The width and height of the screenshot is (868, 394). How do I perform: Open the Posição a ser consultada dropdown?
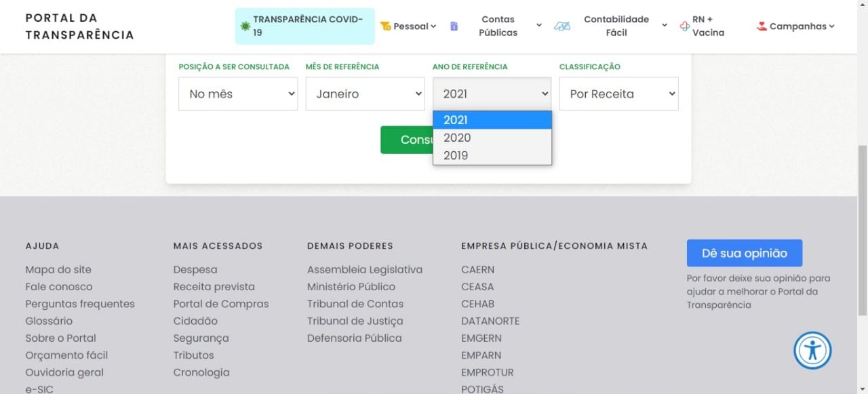[x=238, y=94]
